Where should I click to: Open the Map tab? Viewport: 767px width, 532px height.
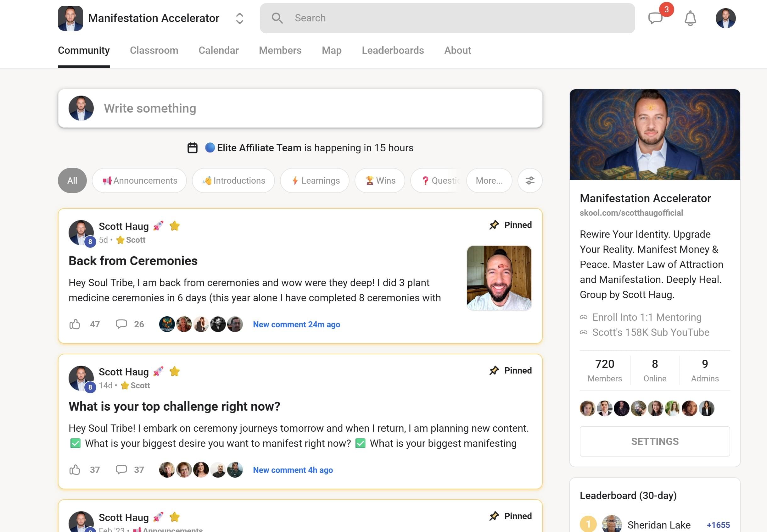click(x=332, y=50)
